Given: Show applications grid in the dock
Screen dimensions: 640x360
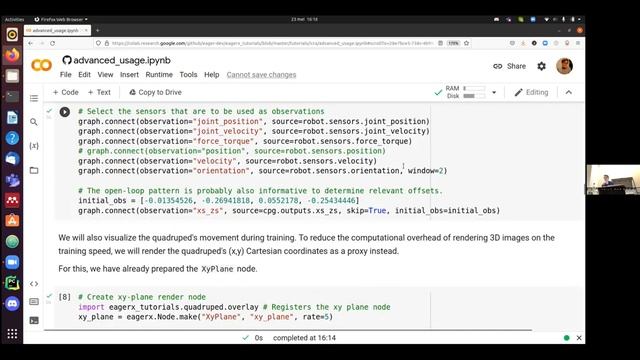Looking at the screenshot, I should [x=12, y=334].
